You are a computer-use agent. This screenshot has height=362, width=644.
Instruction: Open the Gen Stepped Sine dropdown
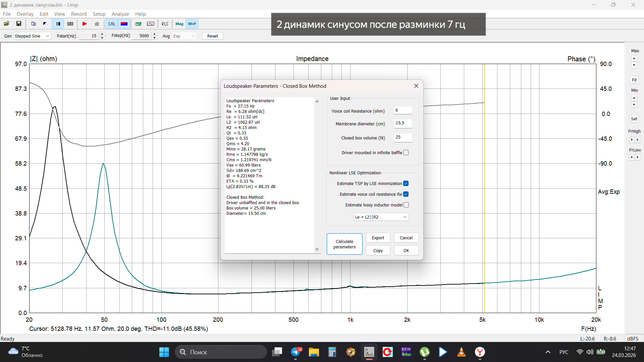[32, 36]
